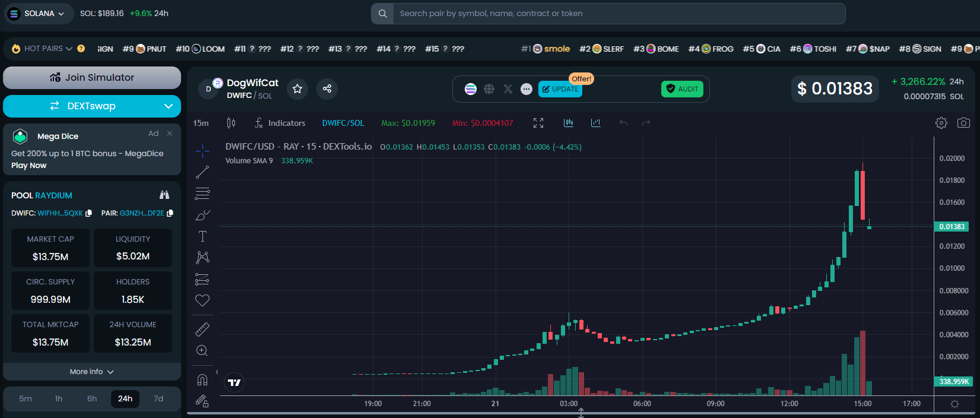This screenshot has width=980, height=418.
Task: Copy the PAIR address
Action: pyautogui.click(x=170, y=213)
